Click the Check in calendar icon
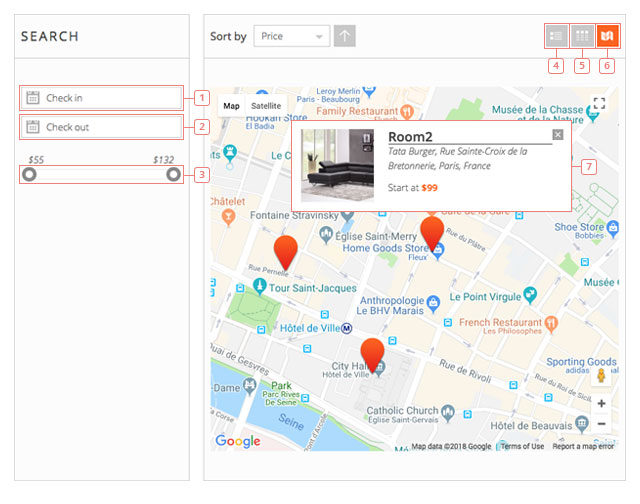640x504 pixels. click(33, 98)
